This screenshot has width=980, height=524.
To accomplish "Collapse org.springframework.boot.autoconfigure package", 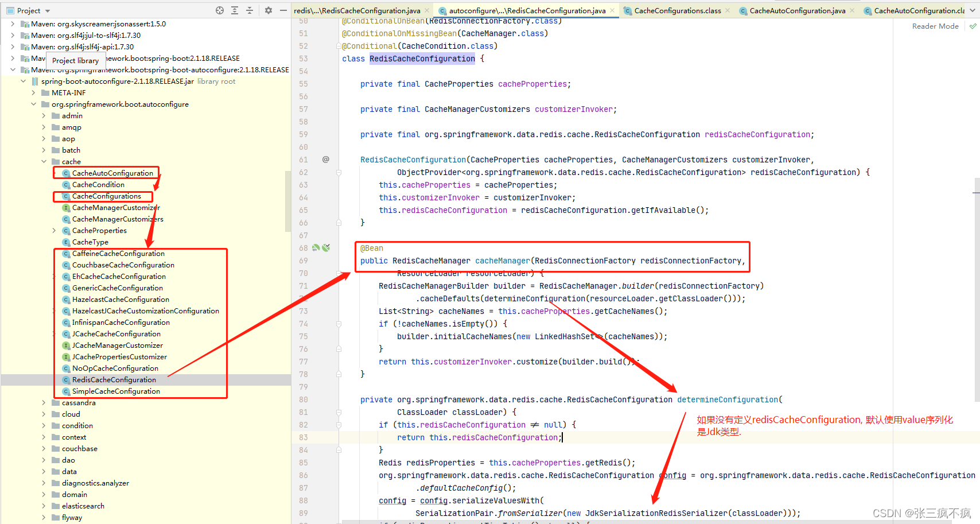I will (33, 104).
